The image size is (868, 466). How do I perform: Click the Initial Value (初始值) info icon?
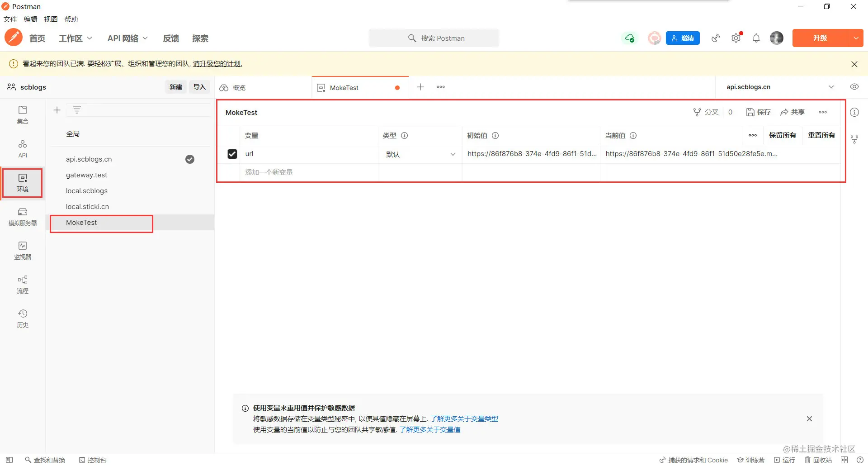point(495,135)
